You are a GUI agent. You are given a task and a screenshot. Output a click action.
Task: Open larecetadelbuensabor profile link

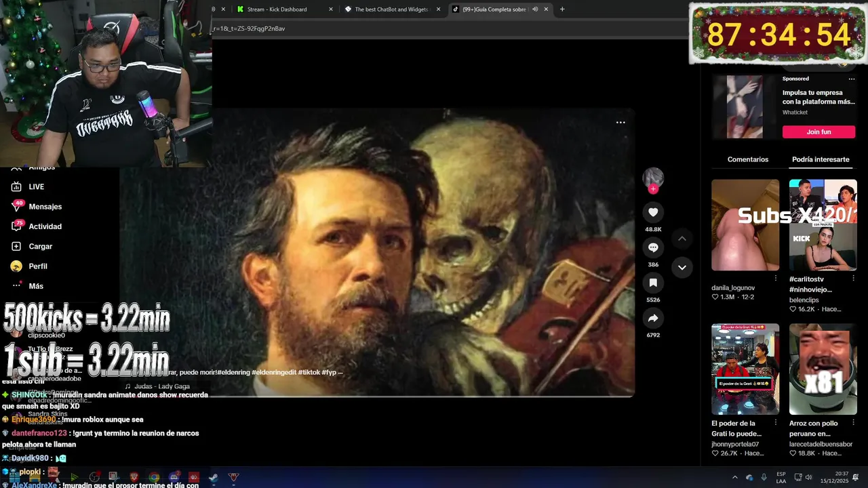click(x=821, y=444)
